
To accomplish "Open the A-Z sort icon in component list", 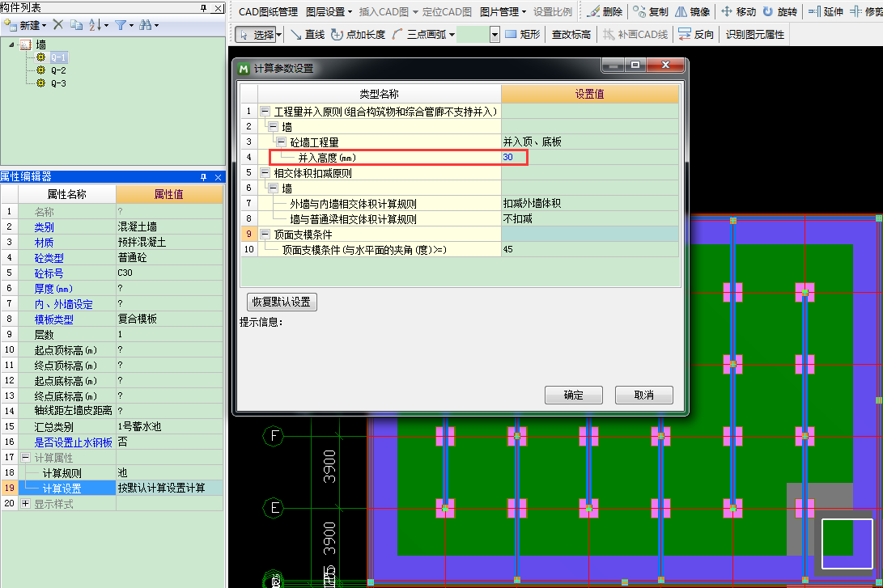I will pyautogui.click(x=96, y=25).
